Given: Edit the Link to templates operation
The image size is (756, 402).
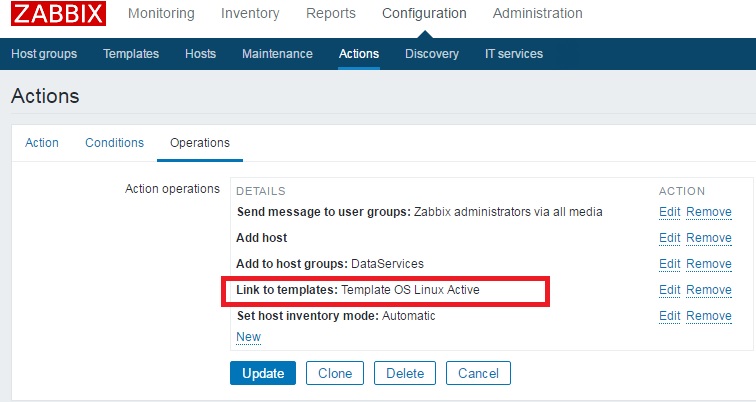Looking at the screenshot, I should pos(669,290).
